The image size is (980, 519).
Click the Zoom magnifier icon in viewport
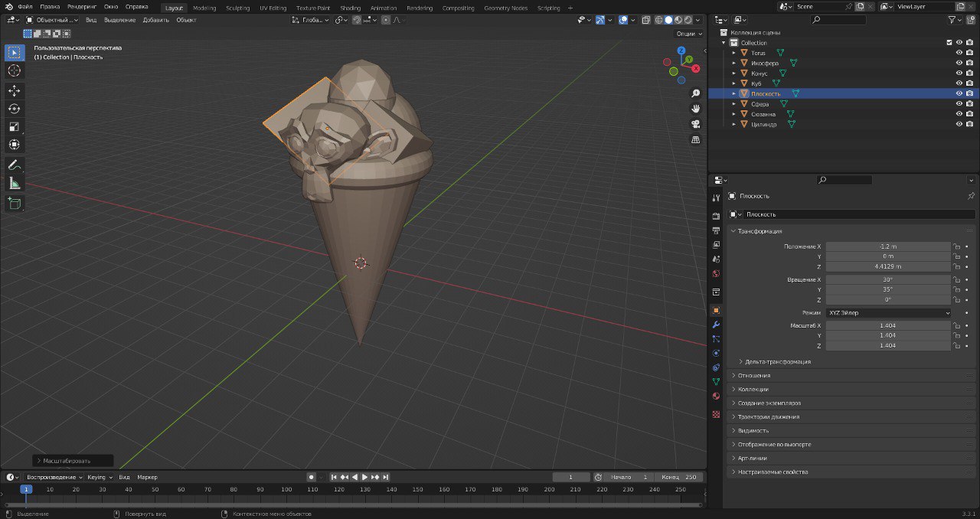click(695, 93)
